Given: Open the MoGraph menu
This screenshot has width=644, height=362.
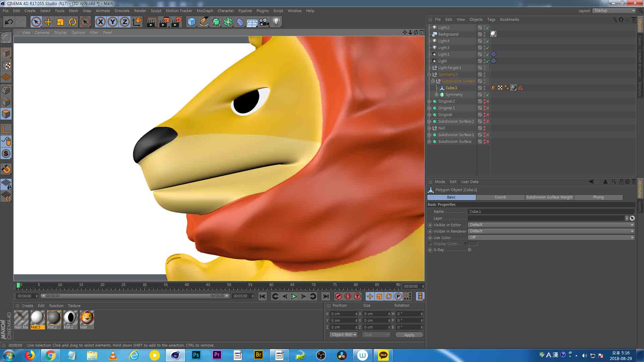Looking at the screenshot, I should [205, 11].
